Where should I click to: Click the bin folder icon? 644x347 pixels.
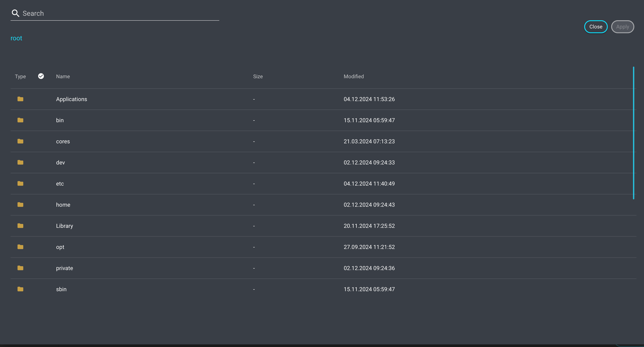pyautogui.click(x=20, y=120)
